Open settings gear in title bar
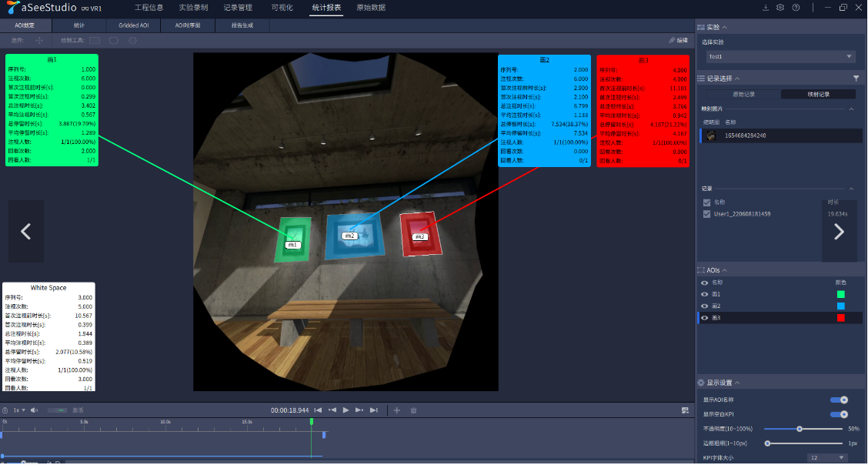 pyautogui.click(x=780, y=8)
